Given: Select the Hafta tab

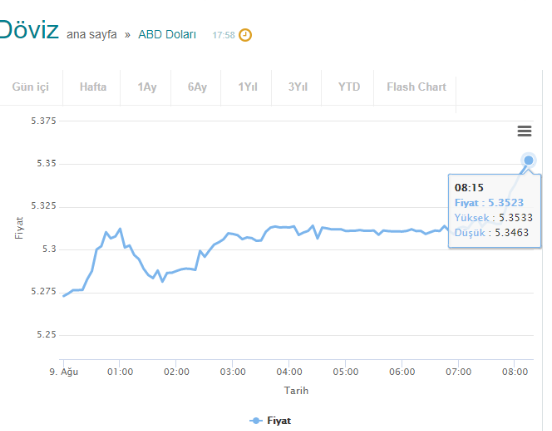Looking at the screenshot, I should click(x=93, y=87).
